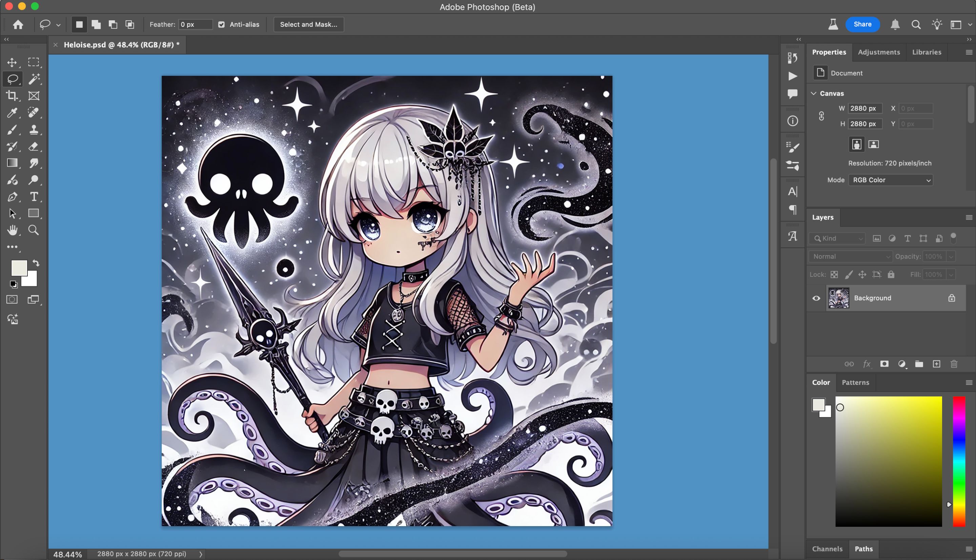The height and width of the screenshot is (560, 976).
Task: Hide the Background layer eye icon
Action: tap(816, 298)
